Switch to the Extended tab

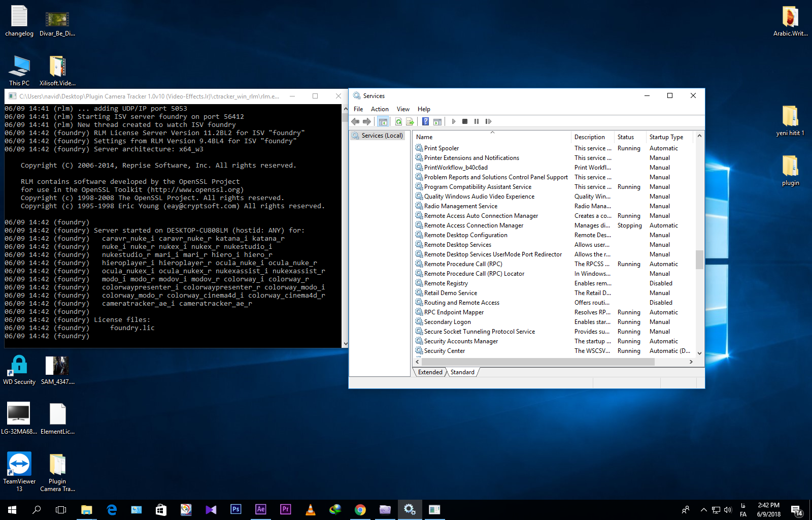(430, 372)
